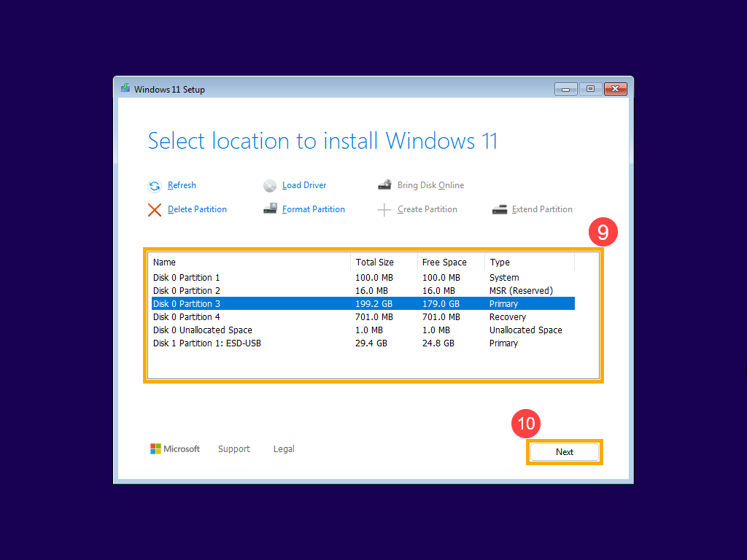This screenshot has width=747, height=560.
Task: Open the Support link
Action: [234, 449]
